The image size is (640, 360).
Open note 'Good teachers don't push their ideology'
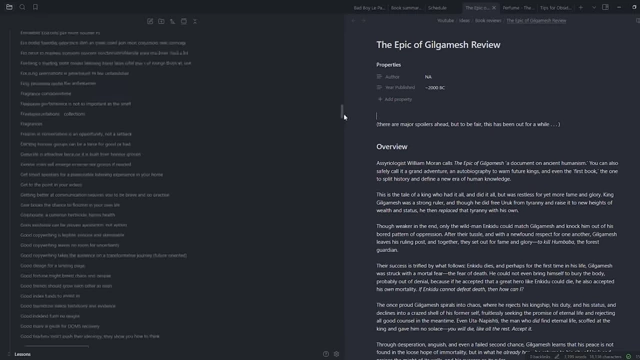pos(90,336)
